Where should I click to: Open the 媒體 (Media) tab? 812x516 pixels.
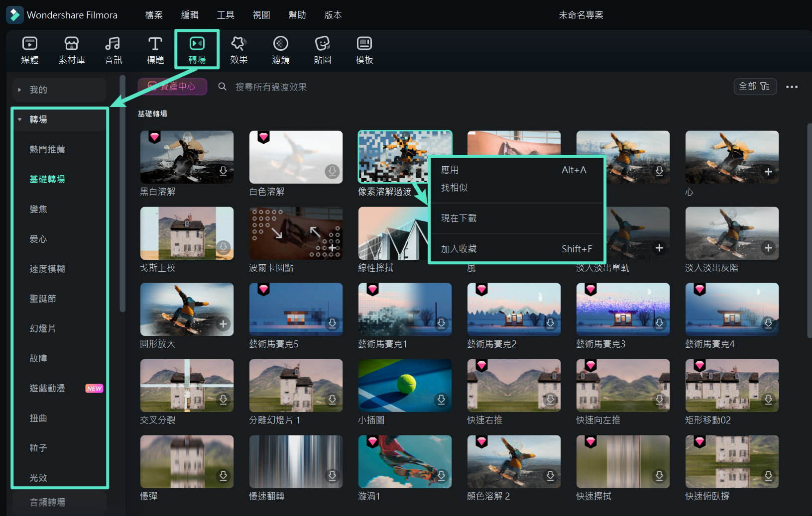30,50
